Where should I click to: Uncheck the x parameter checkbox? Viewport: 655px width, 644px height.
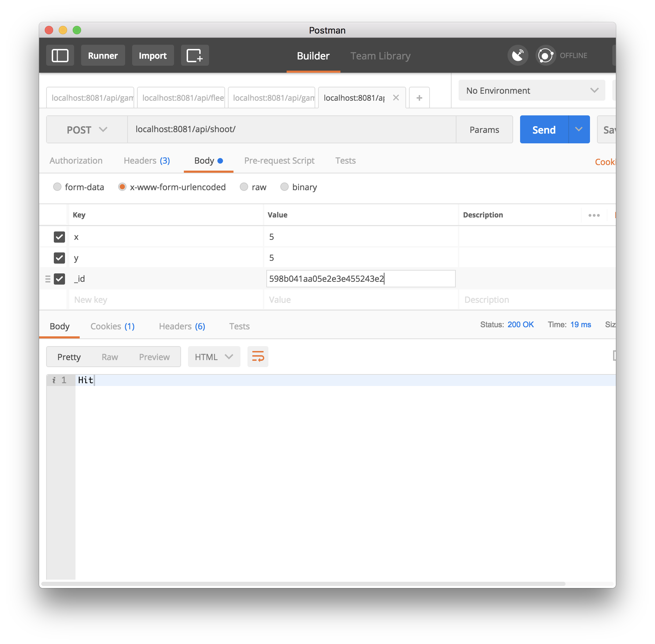[x=59, y=237]
